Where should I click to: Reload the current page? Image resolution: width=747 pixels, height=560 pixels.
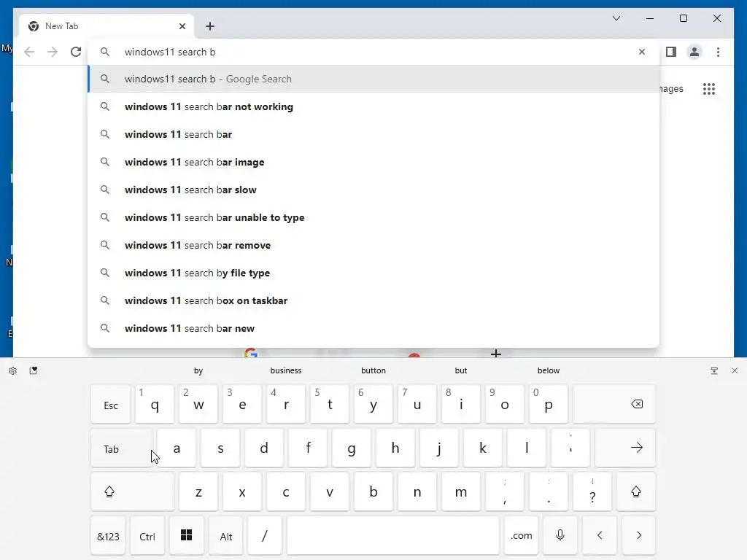click(x=76, y=52)
